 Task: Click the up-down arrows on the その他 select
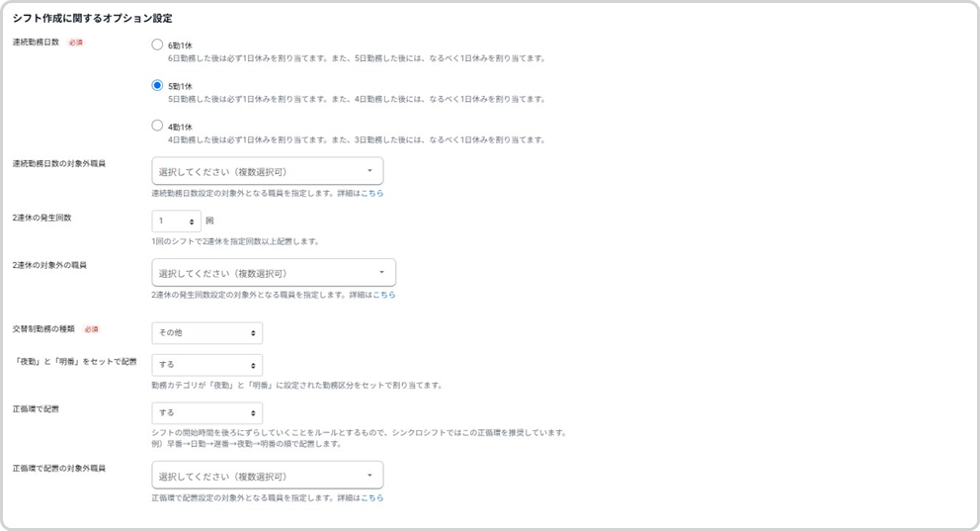click(x=254, y=332)
